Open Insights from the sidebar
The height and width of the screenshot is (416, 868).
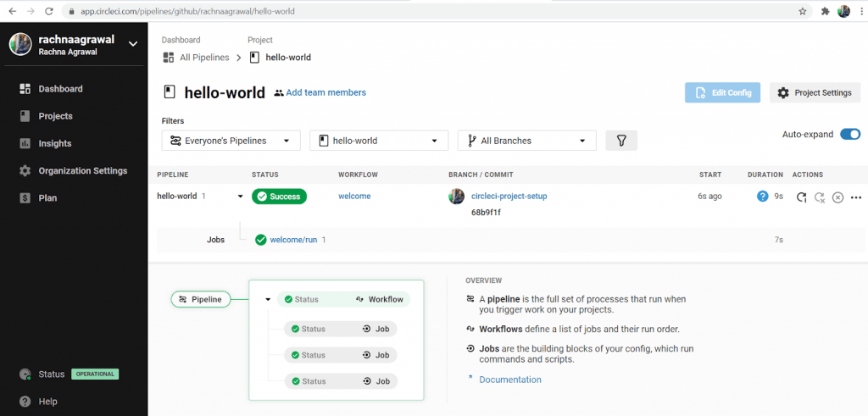click(54, 143)
